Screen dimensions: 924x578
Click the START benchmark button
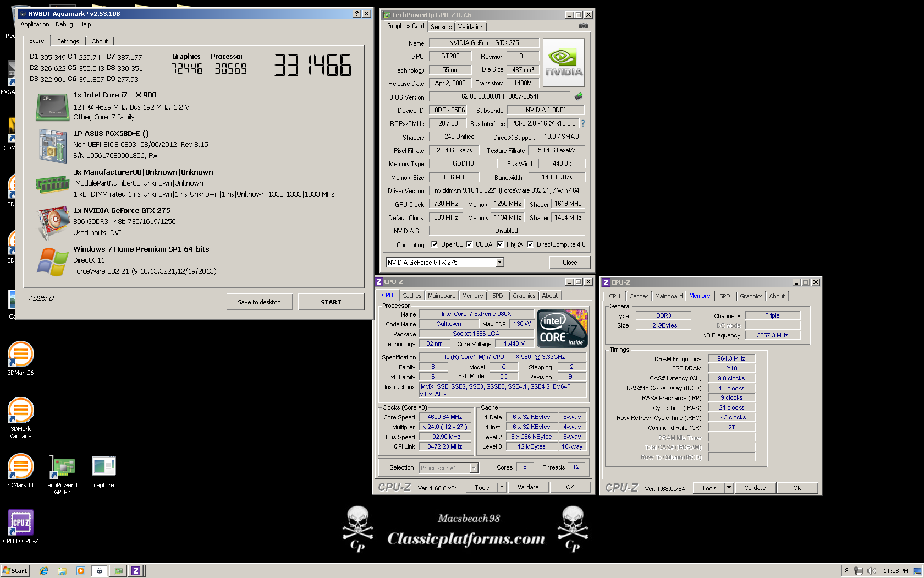[331, 302]
